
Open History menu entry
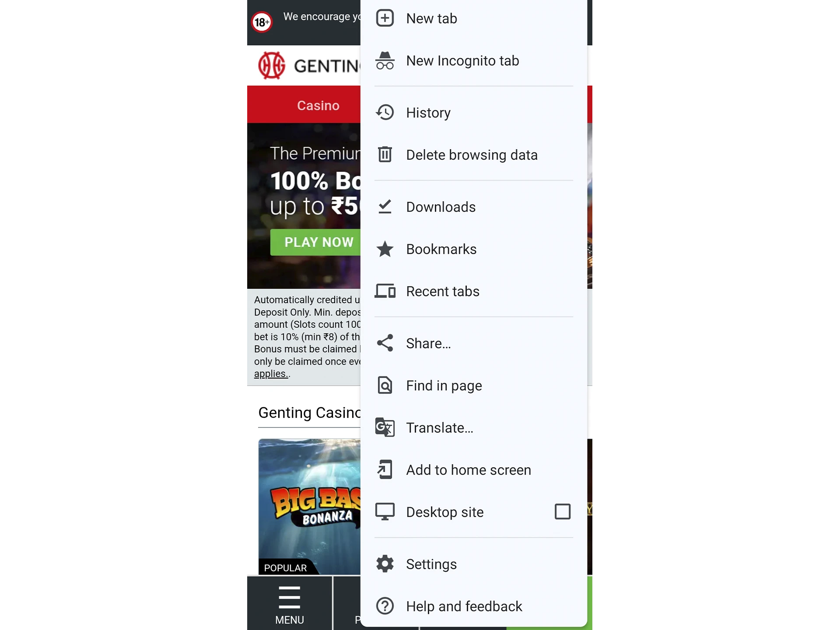473,112
